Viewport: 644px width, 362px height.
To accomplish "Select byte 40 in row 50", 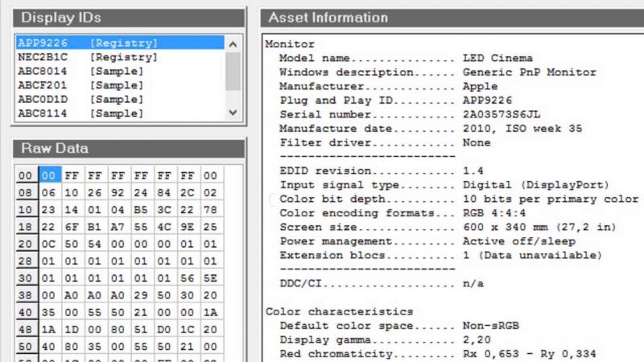I will [x=50, y=347].
